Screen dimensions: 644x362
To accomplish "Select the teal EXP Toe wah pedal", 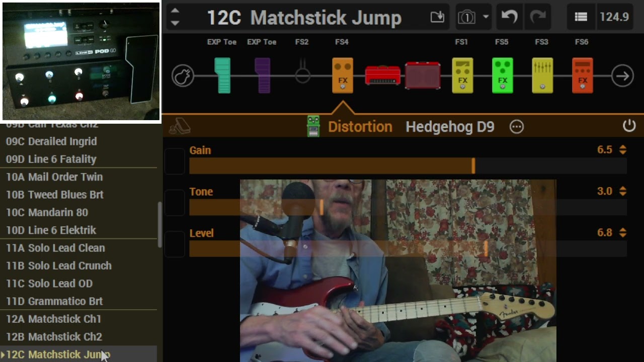I will [222, 75].
